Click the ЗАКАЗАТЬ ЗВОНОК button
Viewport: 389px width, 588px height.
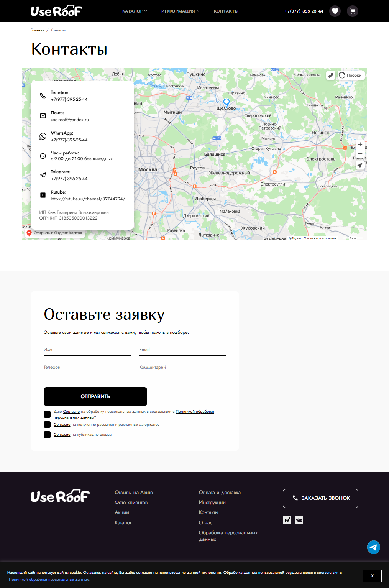[x=320, y=498]
